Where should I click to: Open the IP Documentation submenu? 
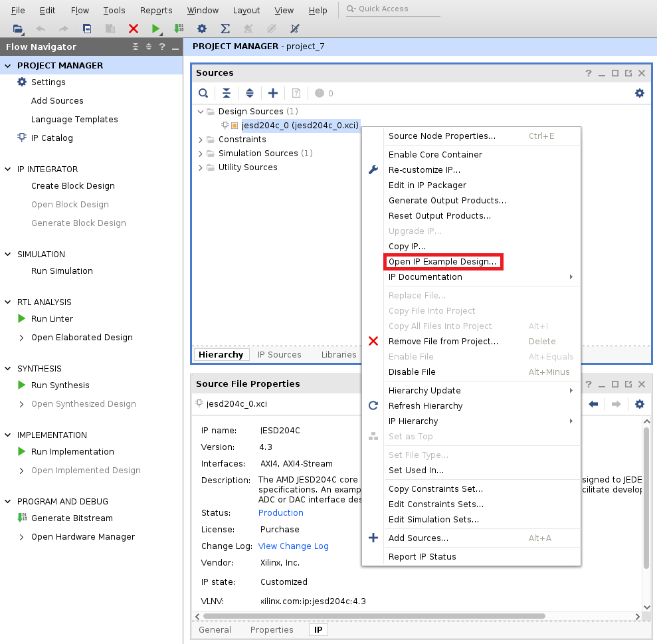(482, 276)
